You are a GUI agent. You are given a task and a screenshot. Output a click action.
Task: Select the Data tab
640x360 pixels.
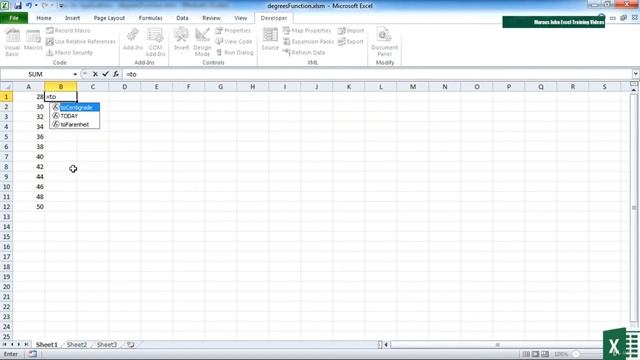click(182, 18)
